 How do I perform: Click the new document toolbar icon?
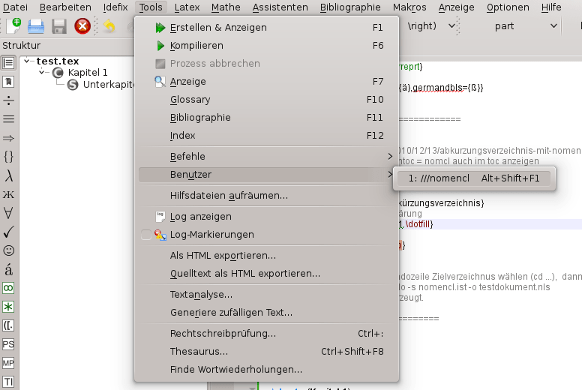pyautogui.click(x=14, y=26)
